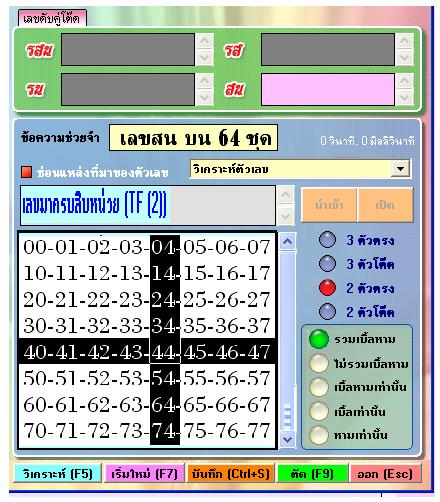Click the pink สน input box
The height and width of the screenshot is (502, 440).
click(328, 90)
